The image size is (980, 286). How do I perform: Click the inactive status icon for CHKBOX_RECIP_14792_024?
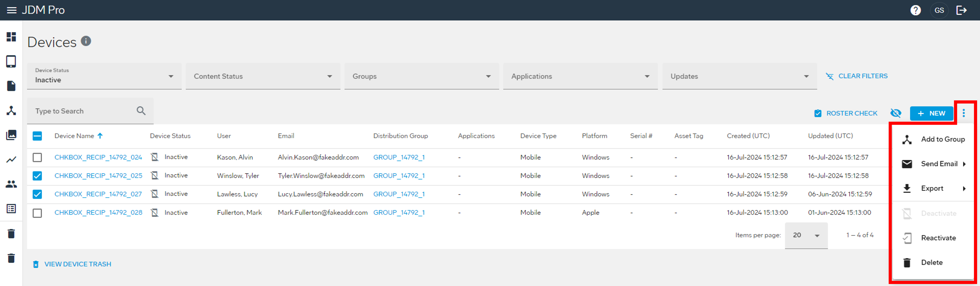[154, 157]
